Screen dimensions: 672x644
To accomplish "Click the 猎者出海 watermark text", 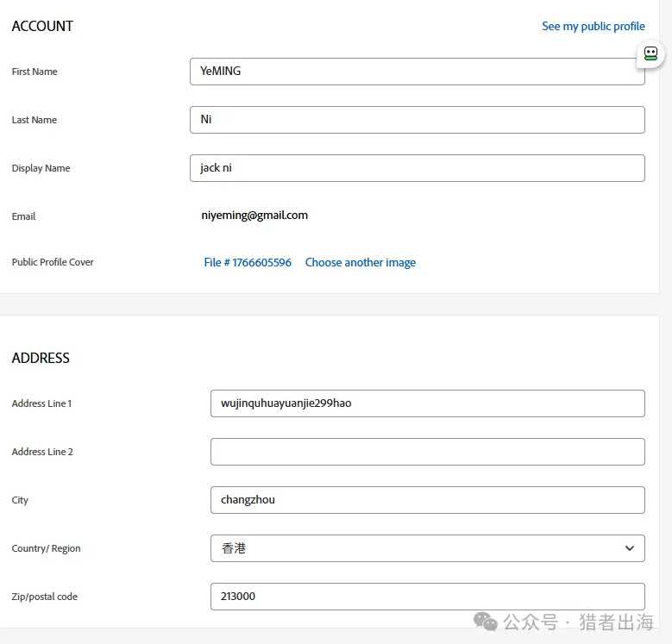I will click(x=616, y=622).
